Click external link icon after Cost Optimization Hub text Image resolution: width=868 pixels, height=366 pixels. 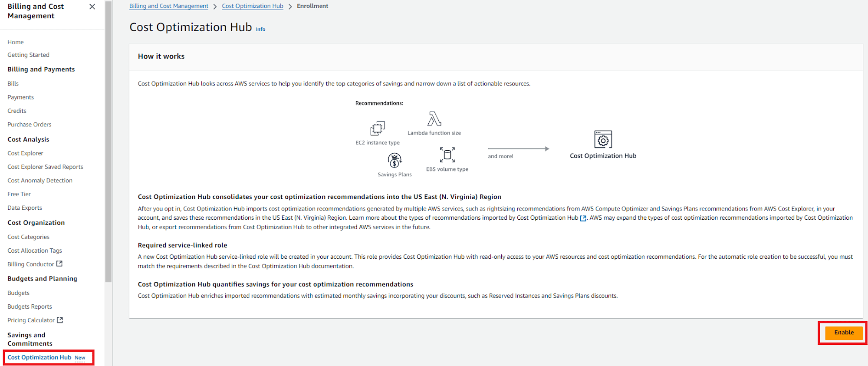(x=583, y=218)
